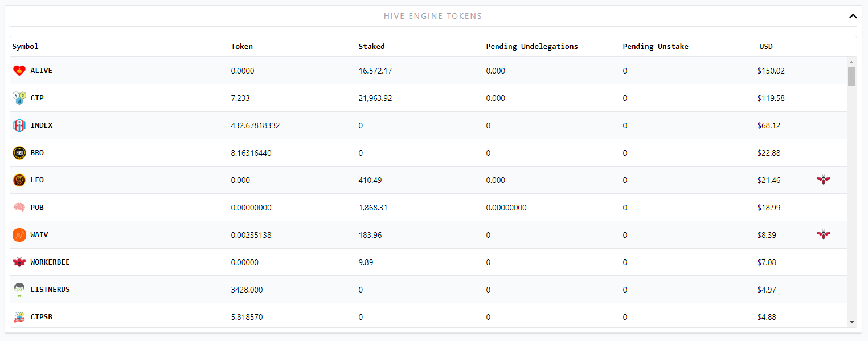This screenshot has width=868, height=341.
Task: Select the WAIV symbol label
Action: pos(39,235)
